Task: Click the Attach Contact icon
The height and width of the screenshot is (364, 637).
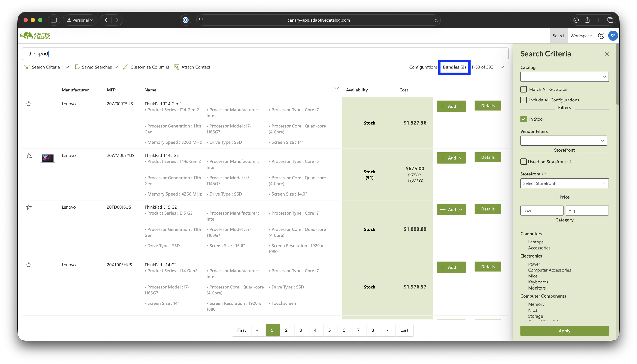Action: pyautogui.click(x=176, y=67)
